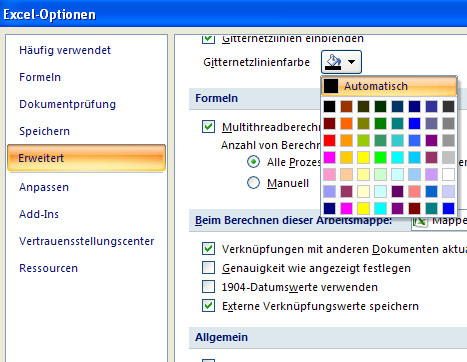Open the Gitternetzlinienfarbe paint bucket dropdown
The width and height of the screenshot is (467, 362).
(341, 62)
